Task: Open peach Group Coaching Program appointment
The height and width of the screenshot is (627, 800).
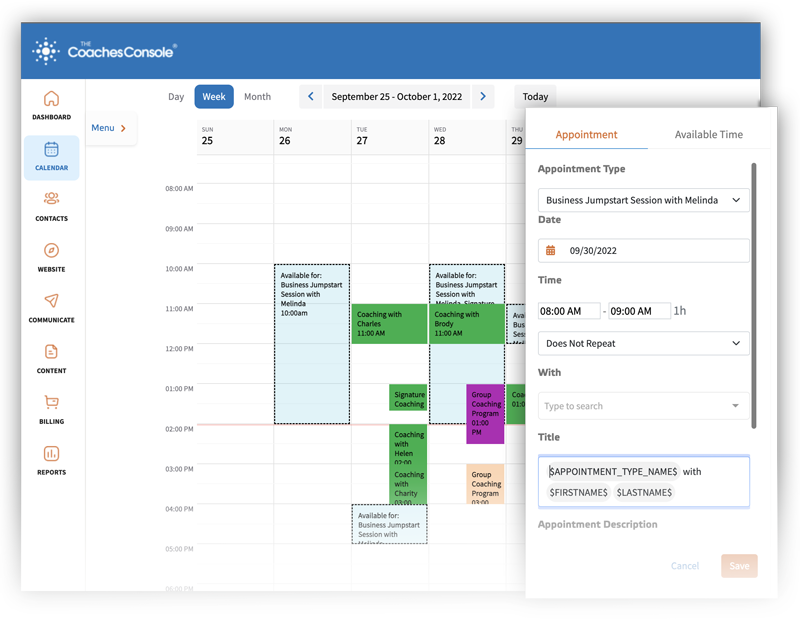Action: (x=485, y=484)
